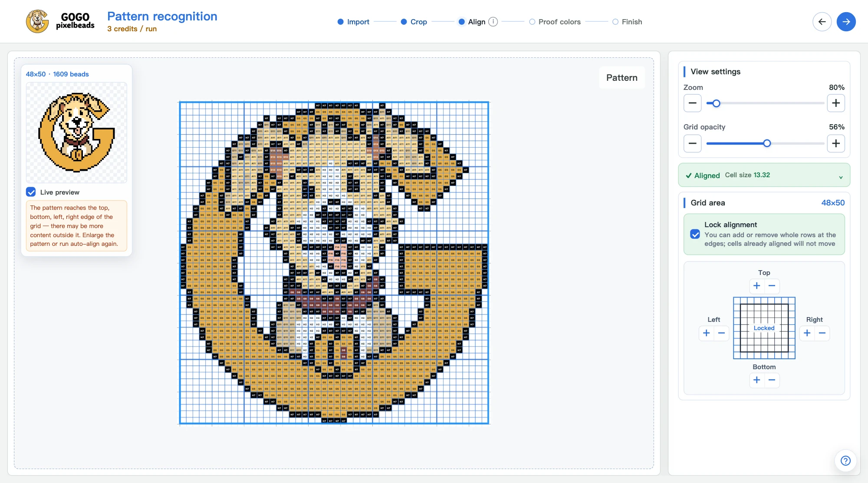Proceed with the blue next arrow button
This screenshot has height=483, width=868.
pos(846,22)
